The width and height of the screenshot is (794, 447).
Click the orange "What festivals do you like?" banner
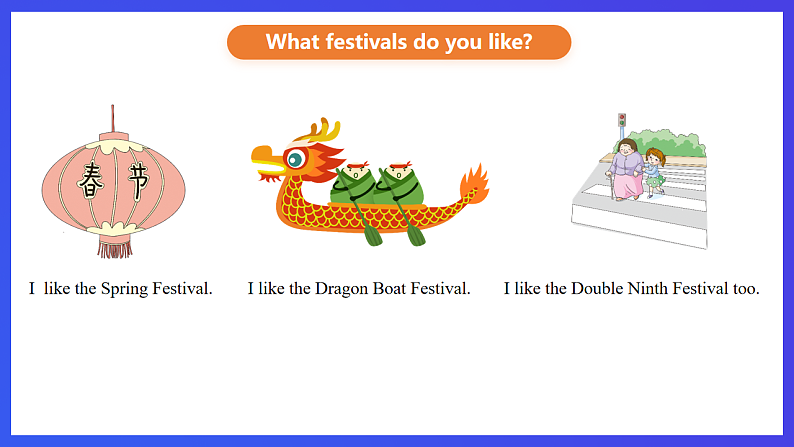coord(398,42)
